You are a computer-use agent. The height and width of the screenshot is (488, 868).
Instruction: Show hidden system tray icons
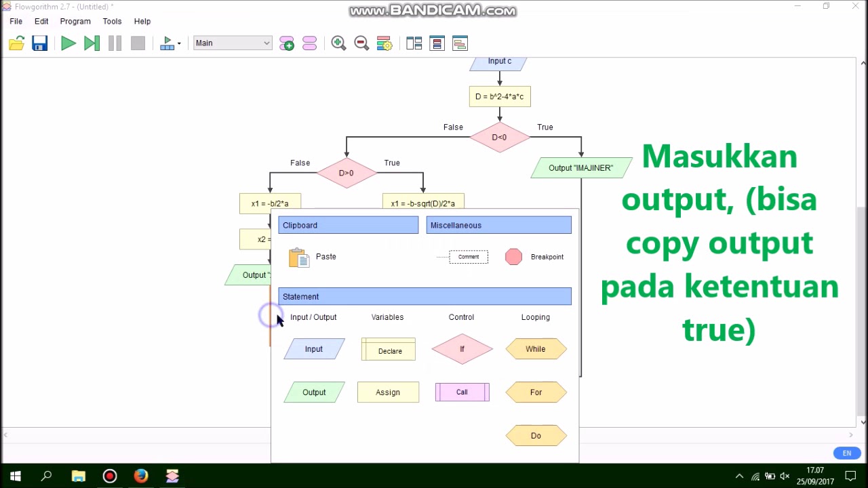(739, 476)
